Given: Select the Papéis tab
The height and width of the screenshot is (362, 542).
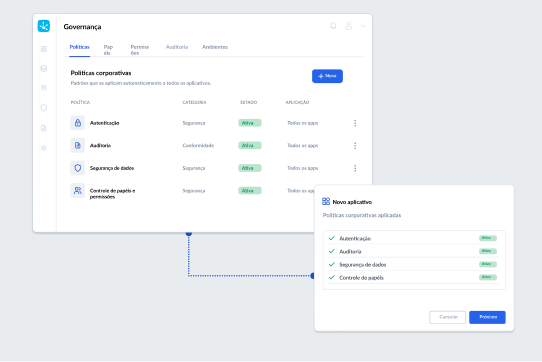Looking at the screenshot, I should click(108, 50).
